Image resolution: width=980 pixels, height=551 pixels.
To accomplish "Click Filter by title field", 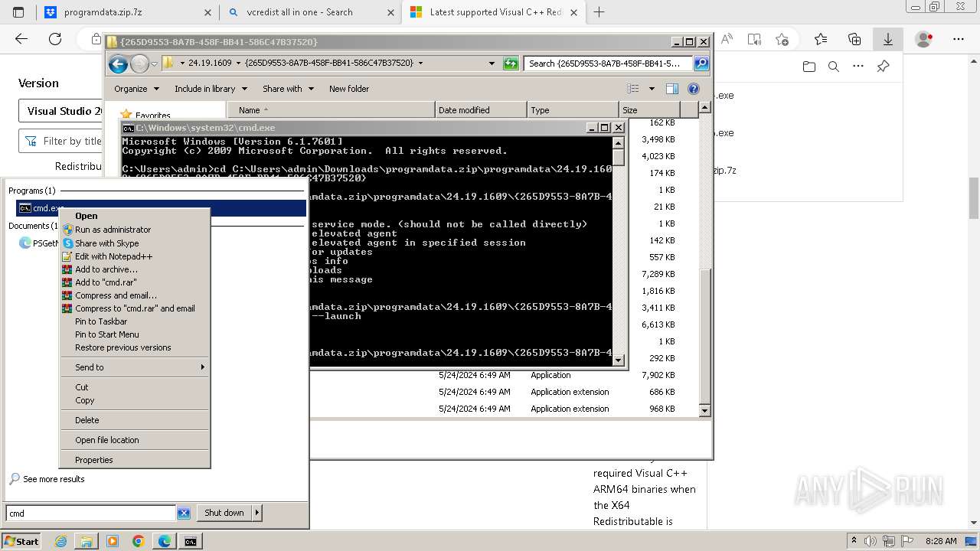I will pyautogui.click(x=61, y=141).
